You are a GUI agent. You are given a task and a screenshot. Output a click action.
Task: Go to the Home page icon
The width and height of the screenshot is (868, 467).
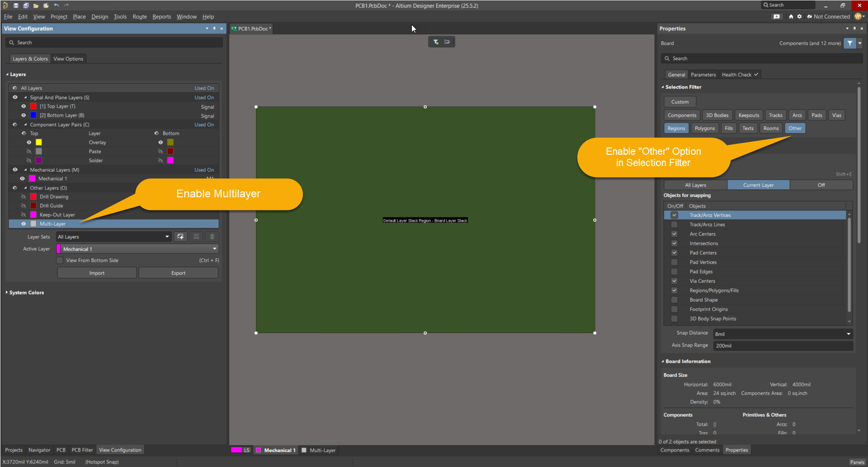pyautogui.click(x=791, y=17)
